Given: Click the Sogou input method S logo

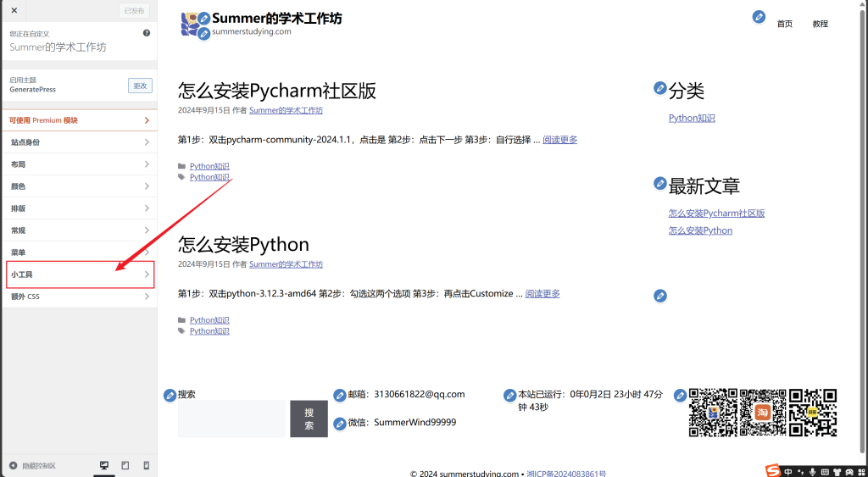Looking at the screenshot, I should coord(773,471).
